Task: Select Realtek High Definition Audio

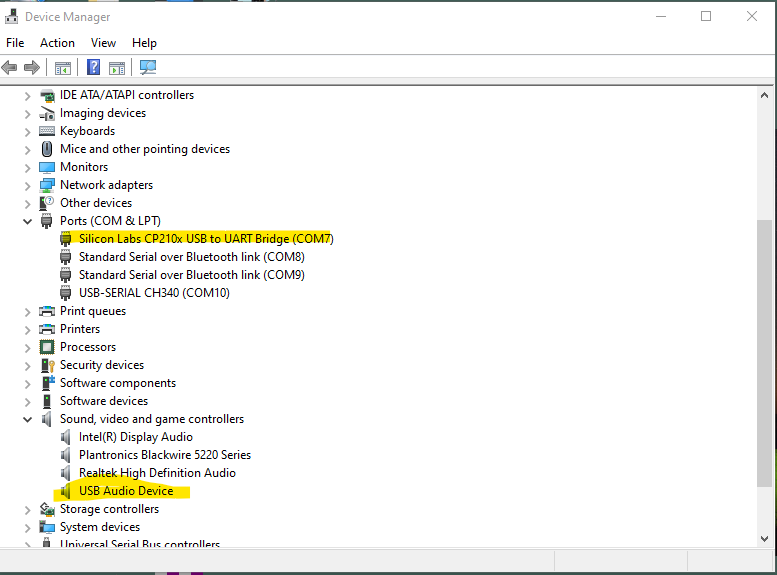Action: [x=157, y=473]
